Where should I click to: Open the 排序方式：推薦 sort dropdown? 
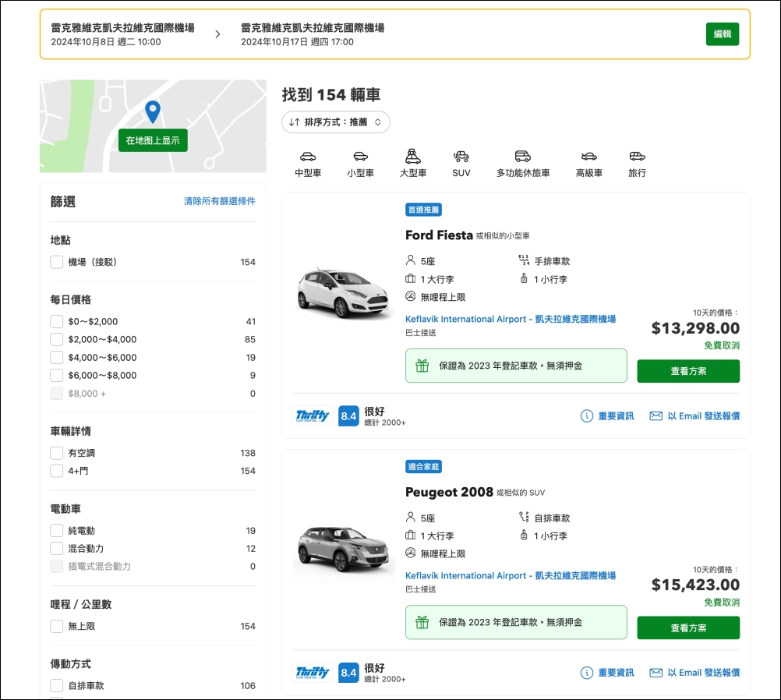pyautogui.click(x=336, y=122)
